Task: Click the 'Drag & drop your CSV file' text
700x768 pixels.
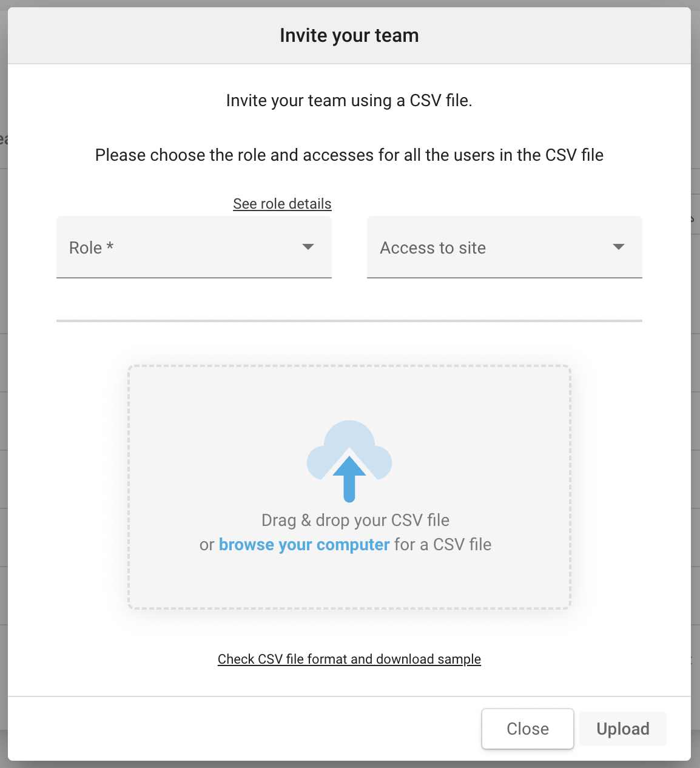Action: 355,520
